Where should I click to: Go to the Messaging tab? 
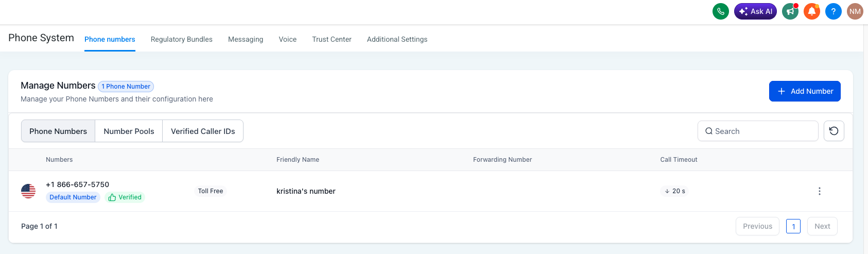[x=246, y=39]
